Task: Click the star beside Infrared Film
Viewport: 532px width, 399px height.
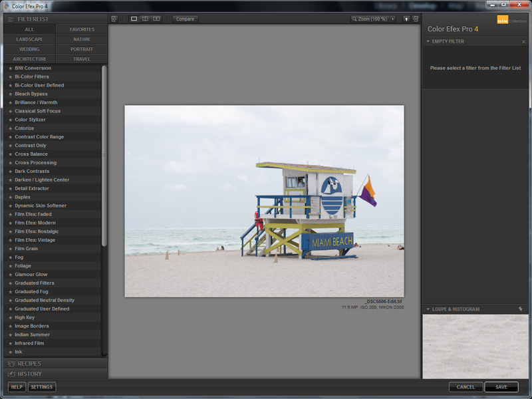Action: click(11, 343)
